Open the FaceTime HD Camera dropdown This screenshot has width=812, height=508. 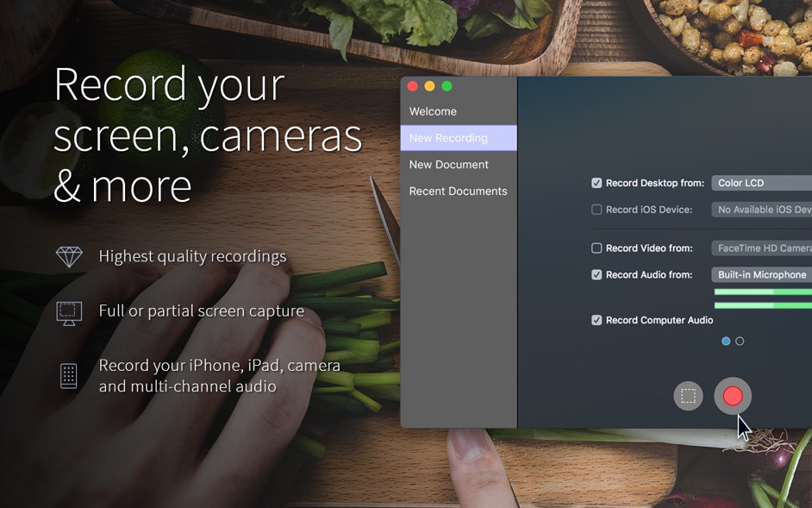761,248
